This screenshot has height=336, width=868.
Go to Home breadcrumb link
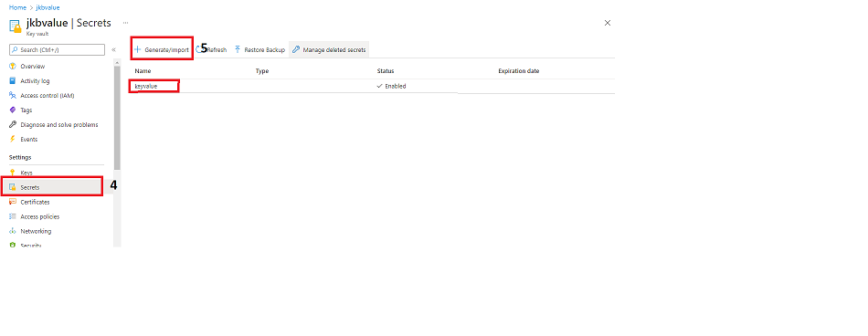(x=17, y=7)
